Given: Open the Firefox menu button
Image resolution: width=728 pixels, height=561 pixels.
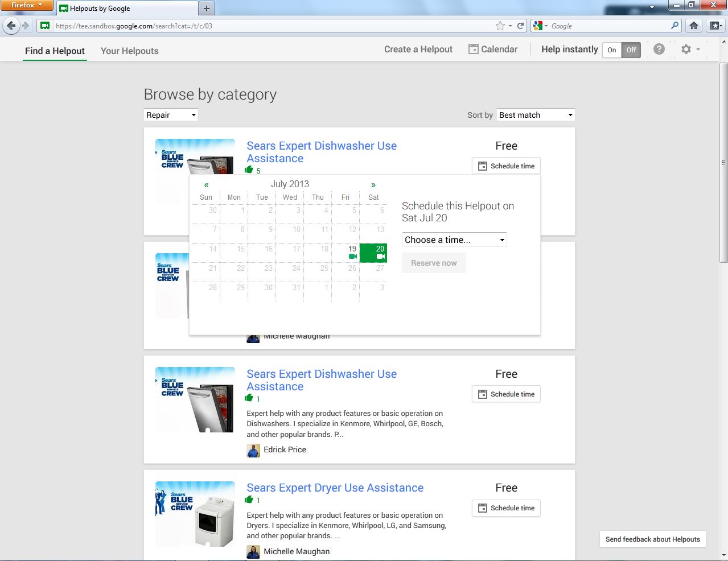Looking at the screenshot, I should [x=27, y=5].
